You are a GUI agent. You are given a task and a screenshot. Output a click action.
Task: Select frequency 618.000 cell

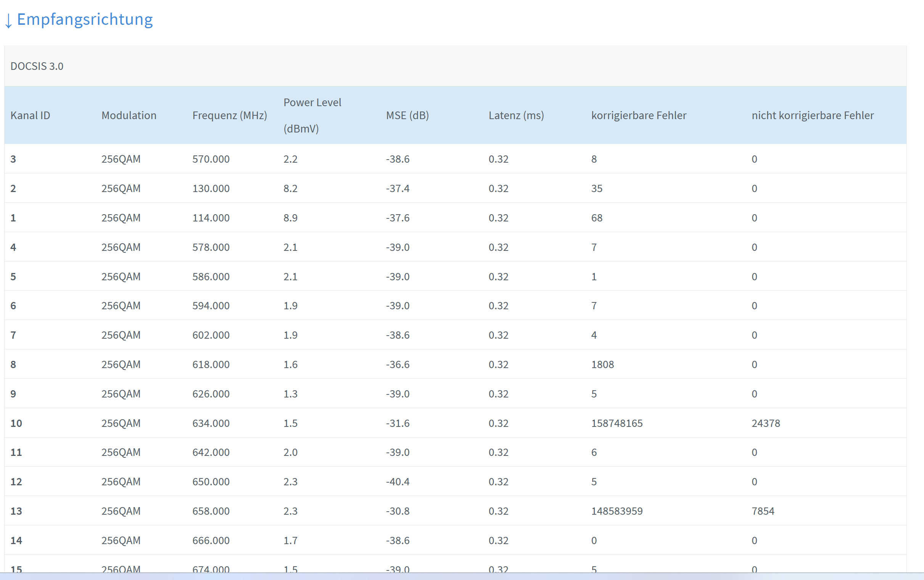coord(211,364)
